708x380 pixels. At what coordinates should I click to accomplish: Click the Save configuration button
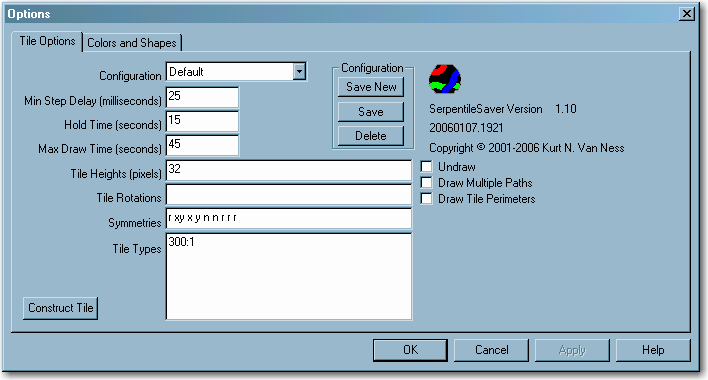click(x=371, y=111)
